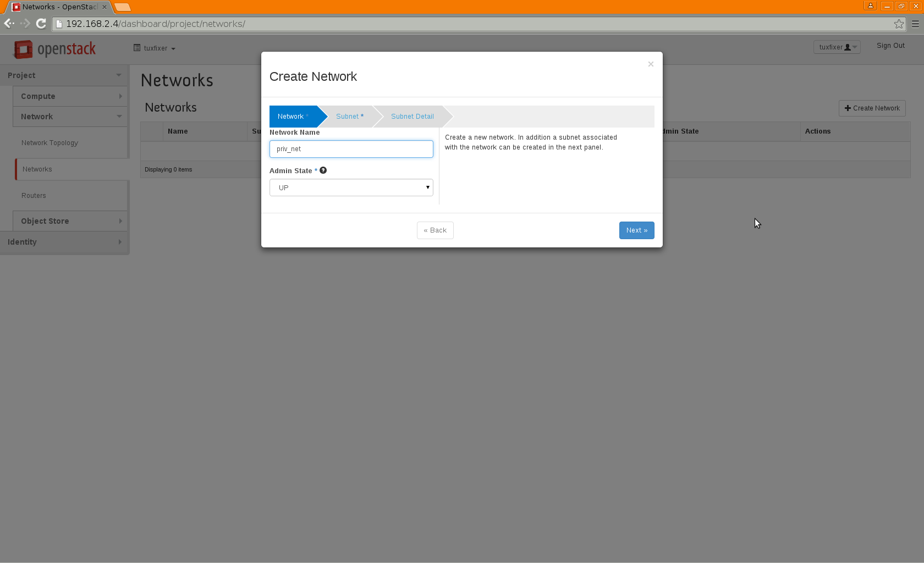924x563 pixels.
Task: Switch to the Subnet step tab
Action: pyautogui.click(x=349, y=117)
